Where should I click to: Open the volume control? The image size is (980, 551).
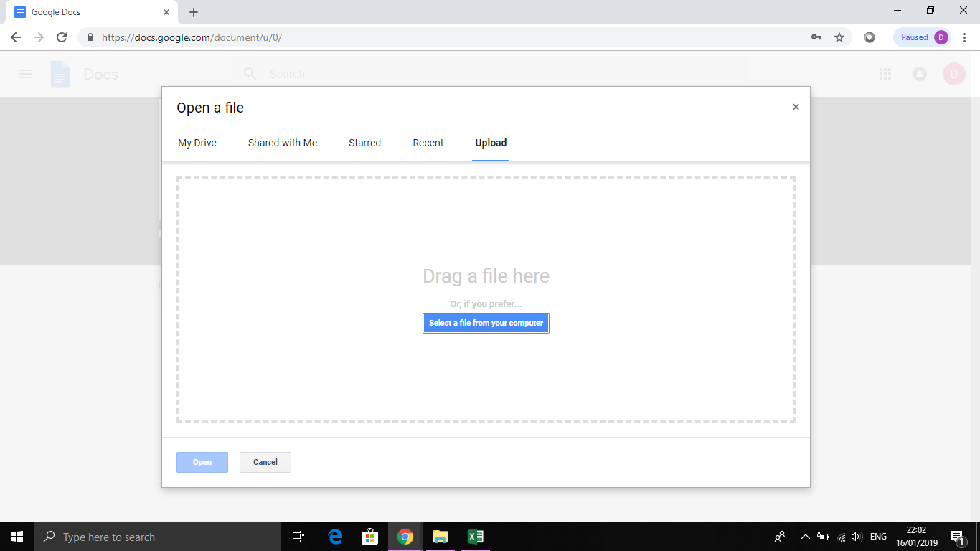pyautogui.click(x=857, y=537)
